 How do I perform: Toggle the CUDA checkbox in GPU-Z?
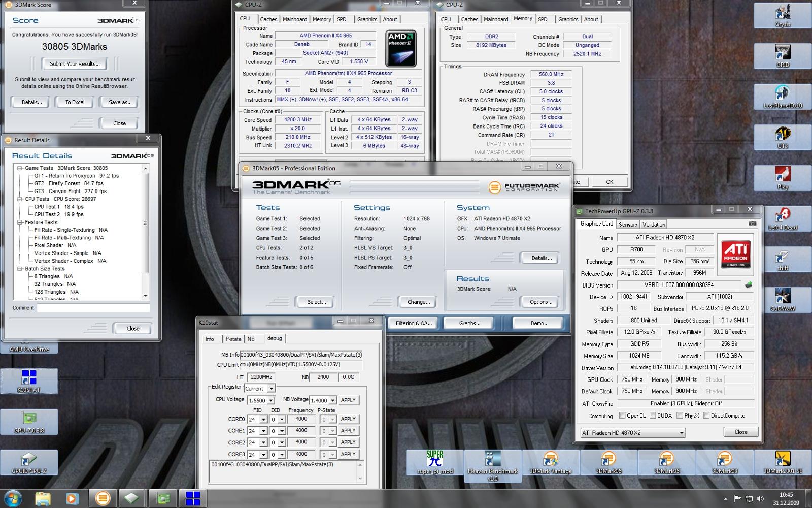click(x=652, y=416)
